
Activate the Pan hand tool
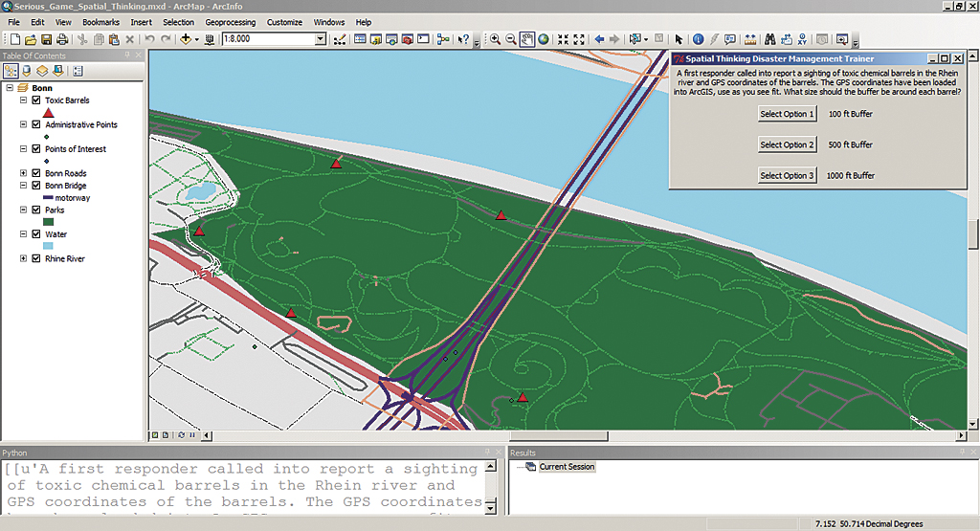click(526, 39)
